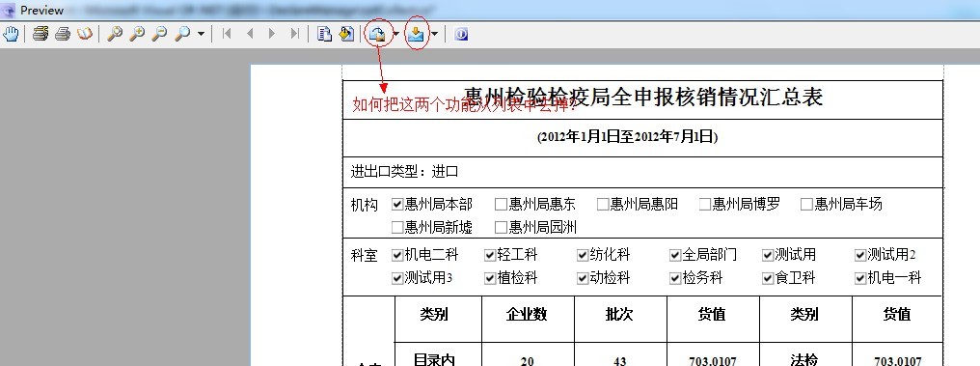
Task: Open the page background fill color icon
Action: [346, 34]
